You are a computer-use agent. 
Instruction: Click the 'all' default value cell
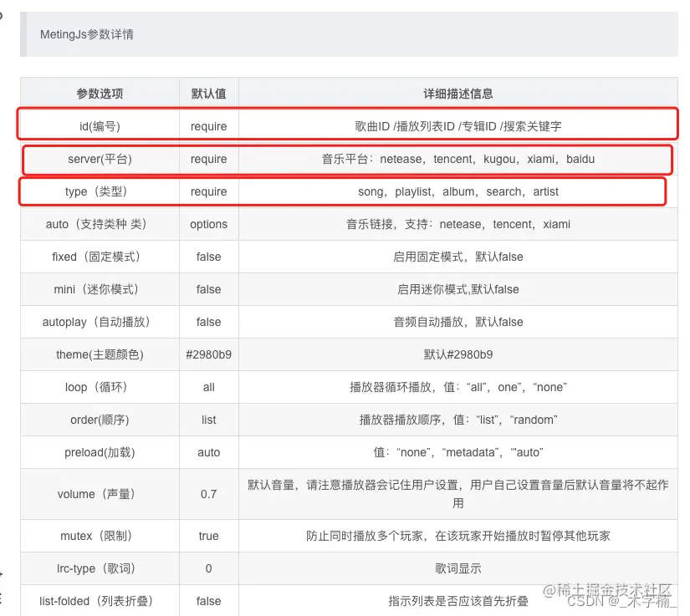coord(208,387)
